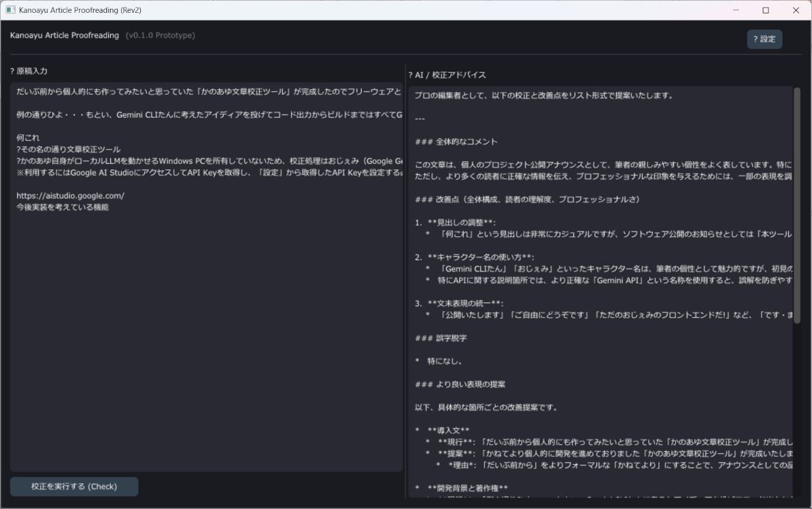The width and height of the screenshot is (812, 509).
Task: Minimize the application window
Action: point(735,10)
